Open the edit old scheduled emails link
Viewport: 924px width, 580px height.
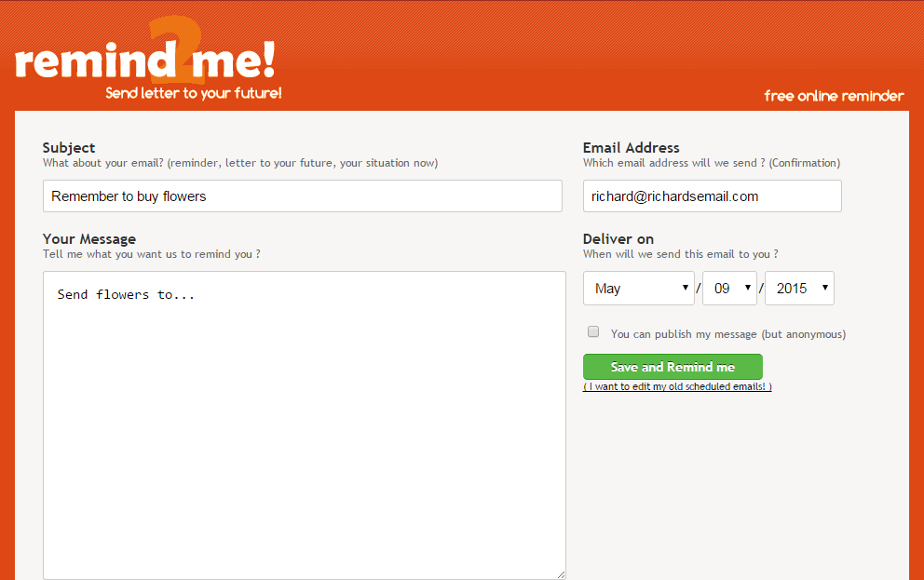(x=677, y=386)
